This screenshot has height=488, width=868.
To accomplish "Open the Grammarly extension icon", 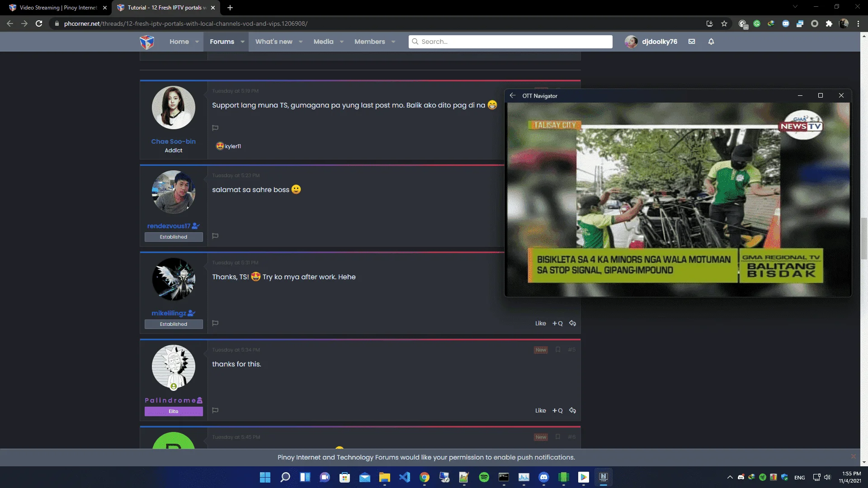I will click(757, 23).
